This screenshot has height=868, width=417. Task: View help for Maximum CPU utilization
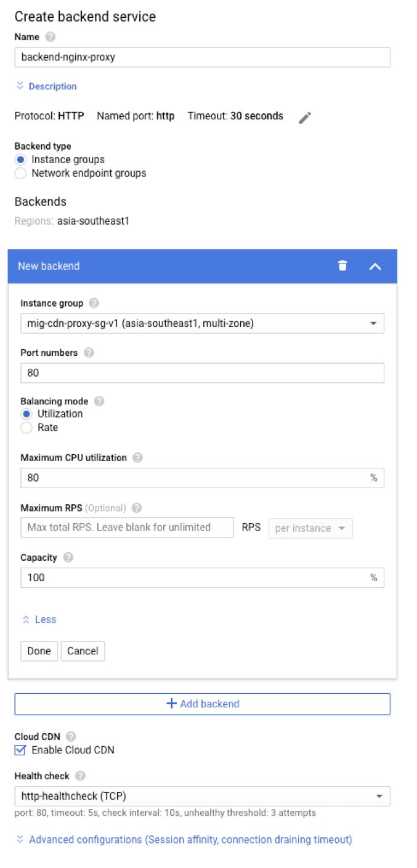pos(137,458)
